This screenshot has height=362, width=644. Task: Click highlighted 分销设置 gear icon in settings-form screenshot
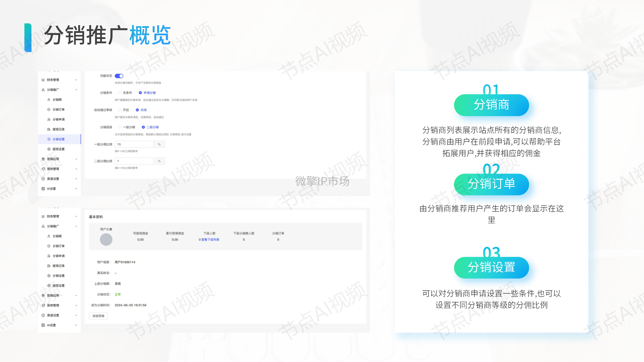coord(49,139)
